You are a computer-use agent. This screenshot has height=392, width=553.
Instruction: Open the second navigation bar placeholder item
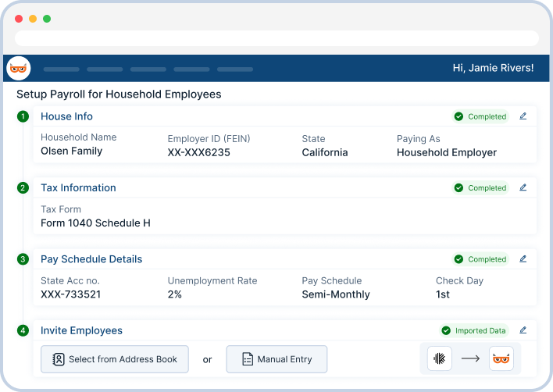click(x=105, y=69)
